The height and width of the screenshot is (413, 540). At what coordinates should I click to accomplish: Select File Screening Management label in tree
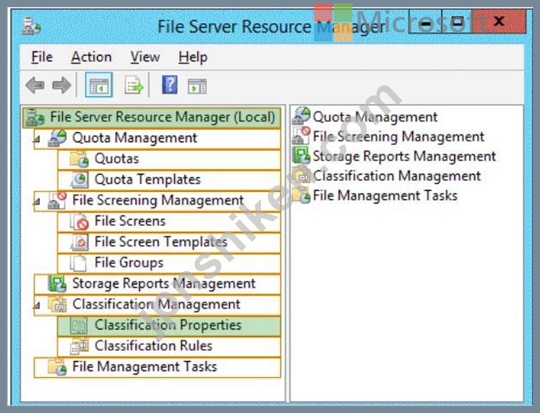point(158,200)
